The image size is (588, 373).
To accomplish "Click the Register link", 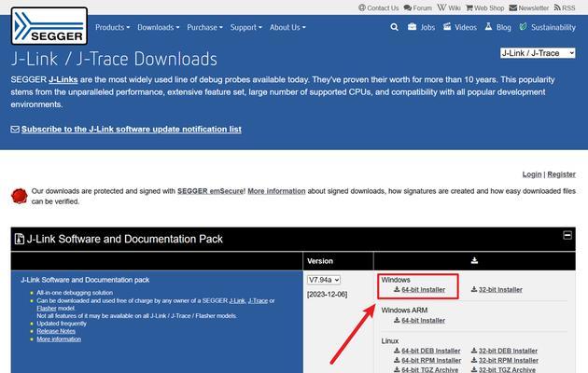I will click(561, 174).
